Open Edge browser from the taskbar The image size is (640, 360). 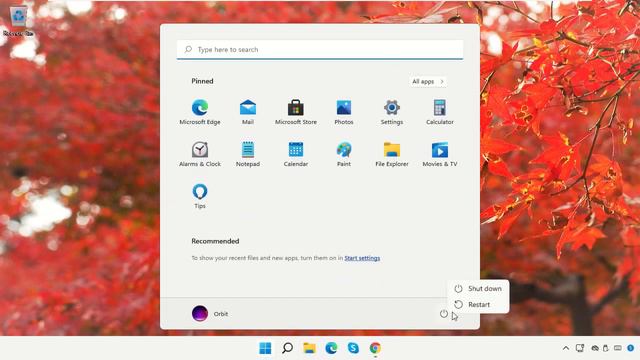coord(331,348)
